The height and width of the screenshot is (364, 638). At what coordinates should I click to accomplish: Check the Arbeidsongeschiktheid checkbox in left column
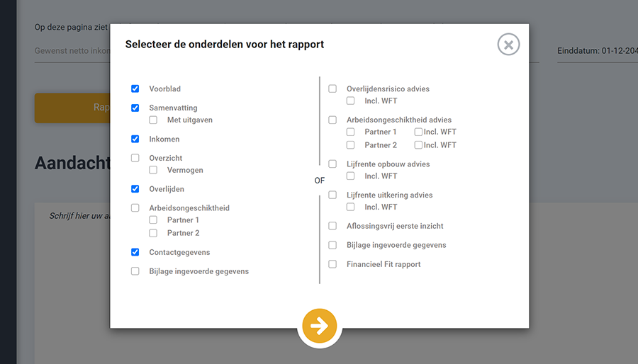click(135, 207)
